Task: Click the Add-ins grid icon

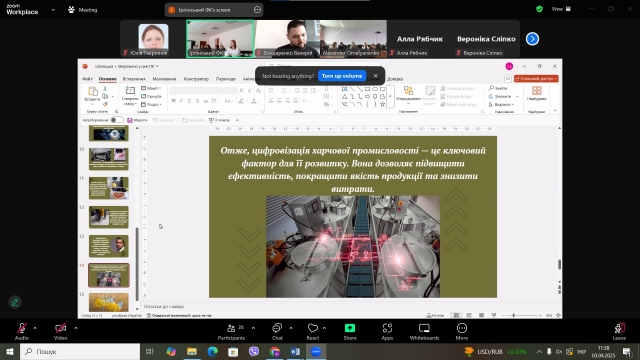Action: [x=536, y=91]
